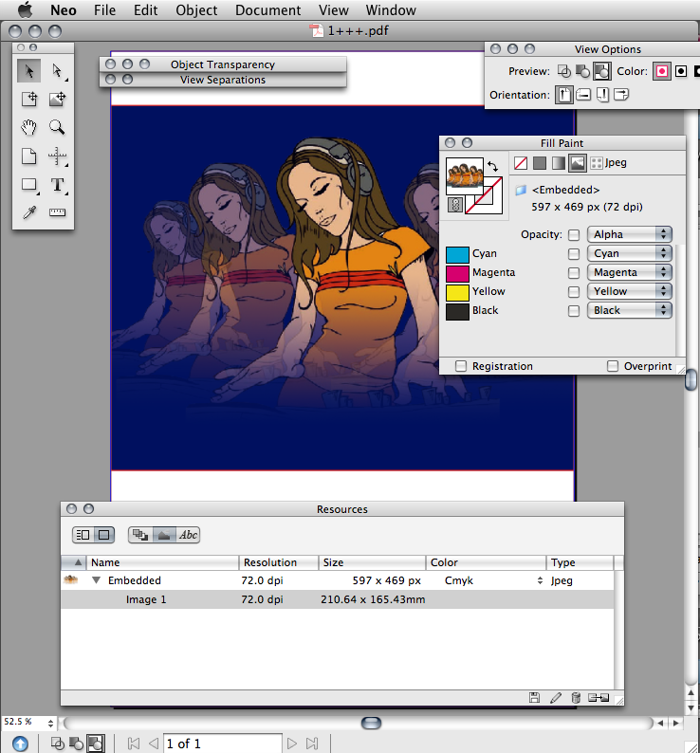The image size is (700, 753).
Task: Enable the Yellow channel checkbox
Action: pyautogui.click(x=574, y=292)
